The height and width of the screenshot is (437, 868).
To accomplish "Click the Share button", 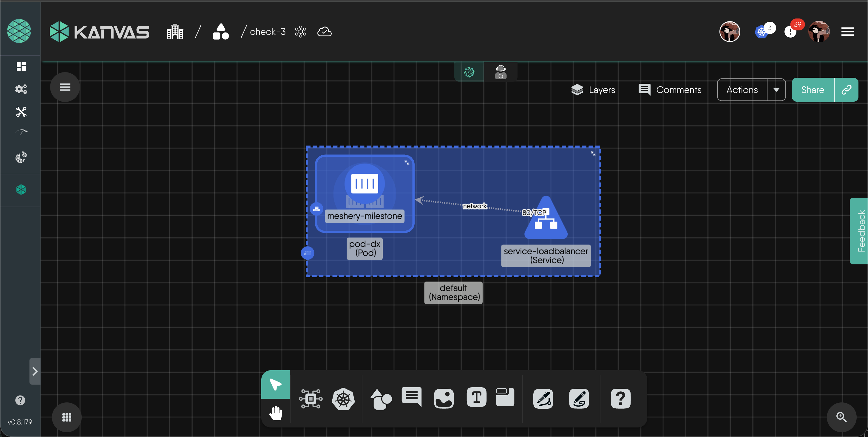I will coord(813,89).
